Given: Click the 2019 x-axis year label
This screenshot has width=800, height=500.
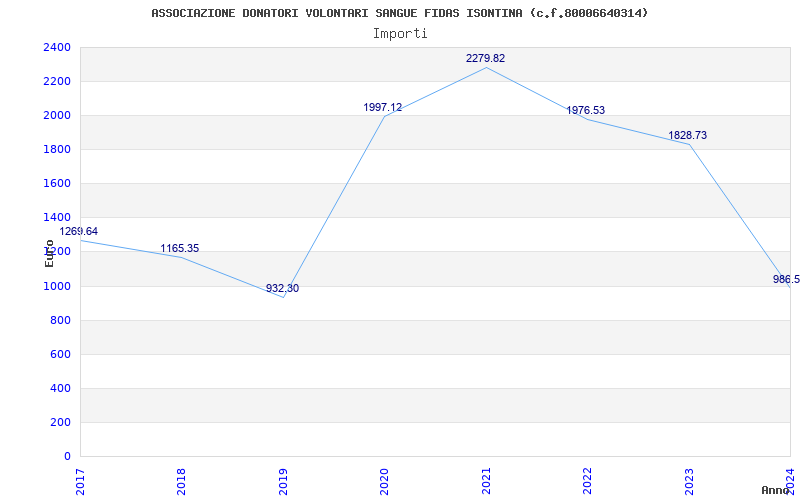Looking at the screenshot, I should (283, 481).
